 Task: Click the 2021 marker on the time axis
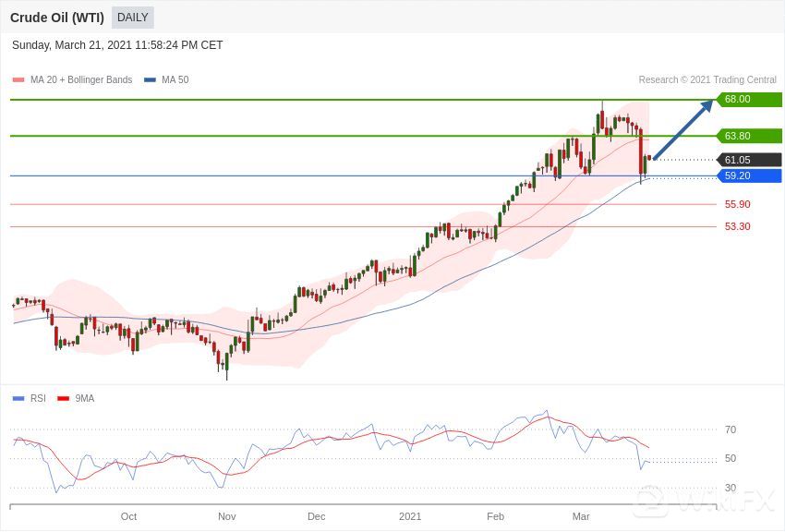point(410,516)
